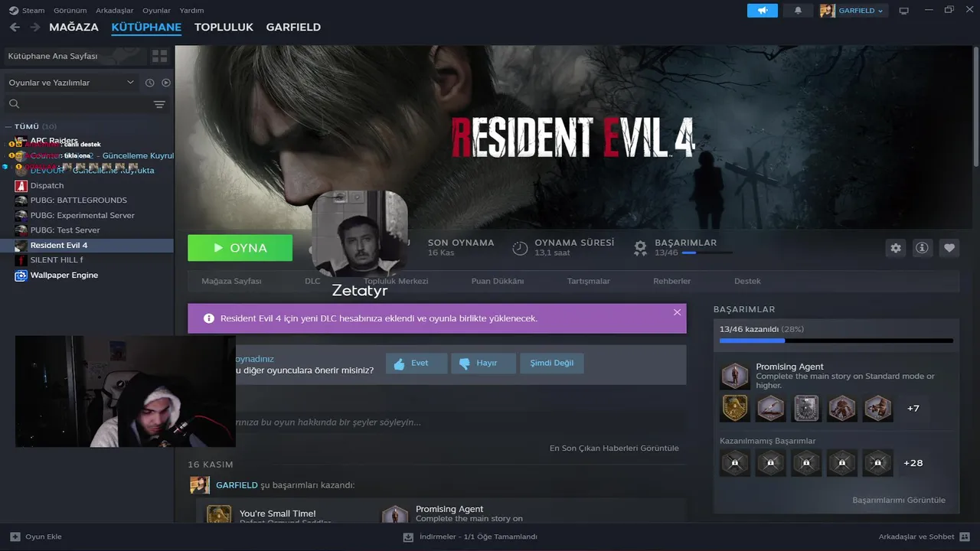
Task: Click the 13/46 kazanıldı progress bar
Action: coord(836,341)
